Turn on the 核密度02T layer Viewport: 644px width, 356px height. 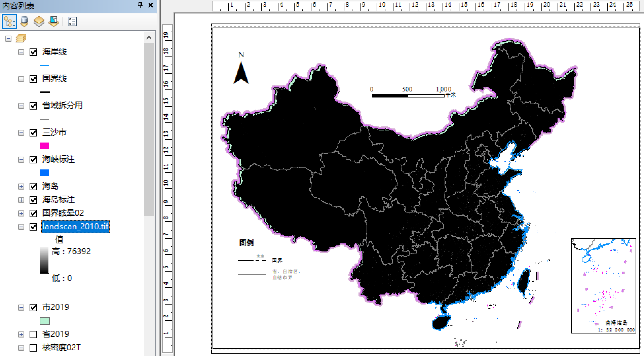33,348
